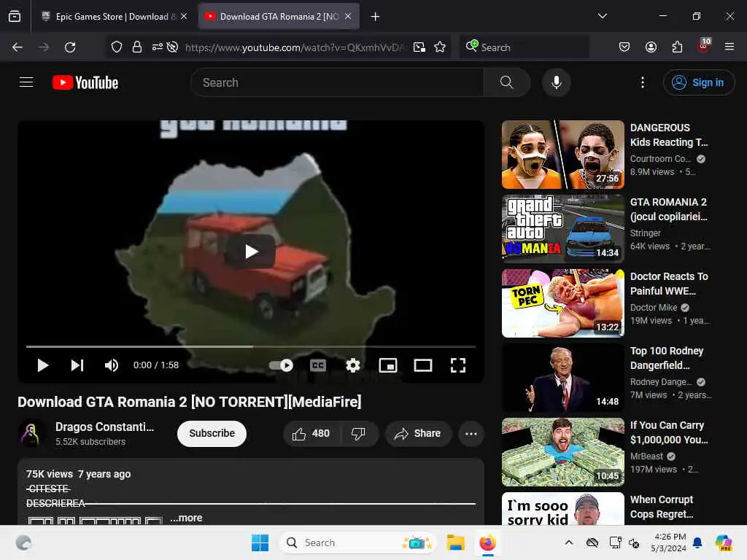Expand description with ...more

tap(186, 518)
